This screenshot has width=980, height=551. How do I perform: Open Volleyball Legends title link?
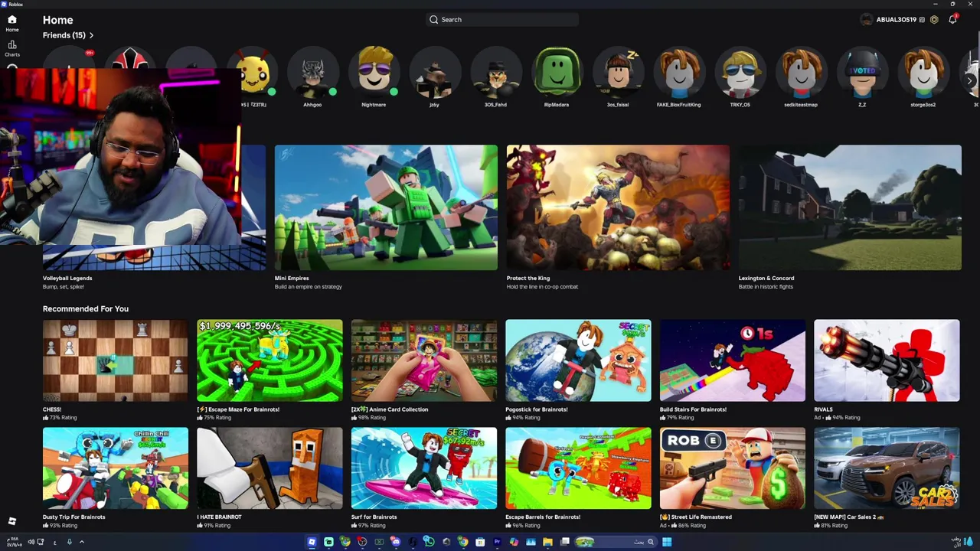click(x=67, y=279)
